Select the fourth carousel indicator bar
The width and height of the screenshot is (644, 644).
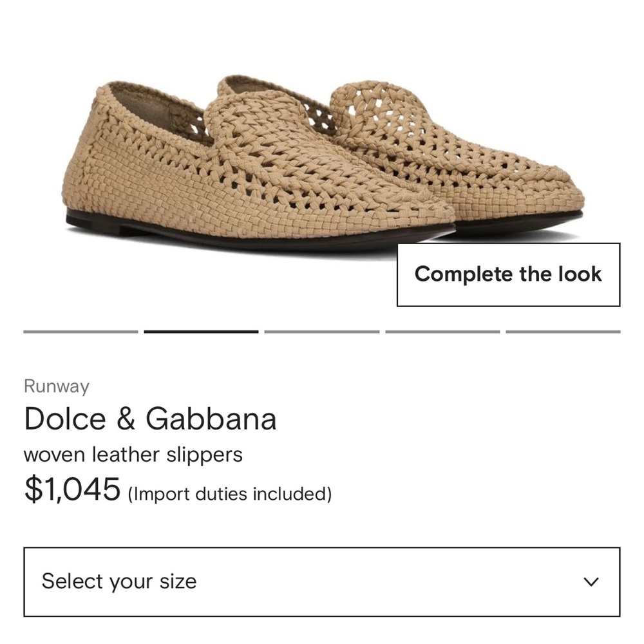coord(442,331)
